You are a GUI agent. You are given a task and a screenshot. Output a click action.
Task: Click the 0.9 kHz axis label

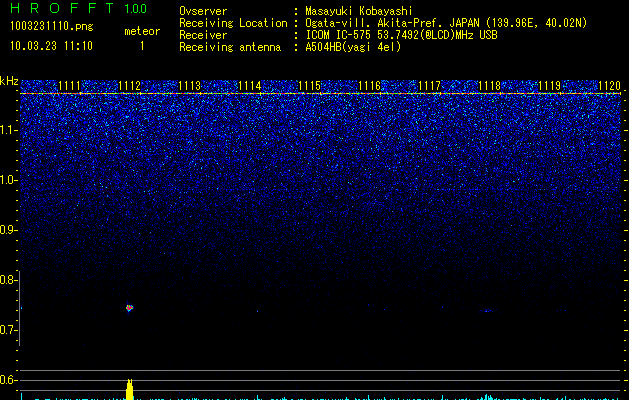coord(8,230)
